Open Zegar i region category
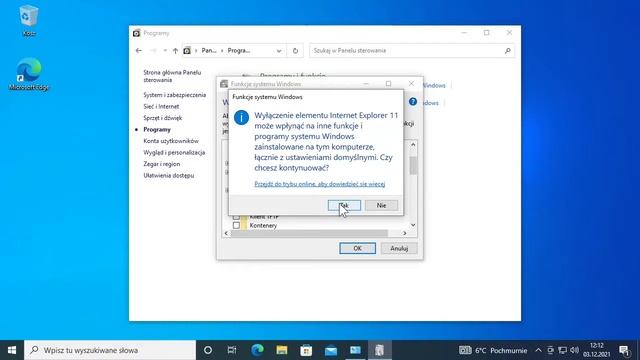 pyautogui.click(x=162, y=164)
